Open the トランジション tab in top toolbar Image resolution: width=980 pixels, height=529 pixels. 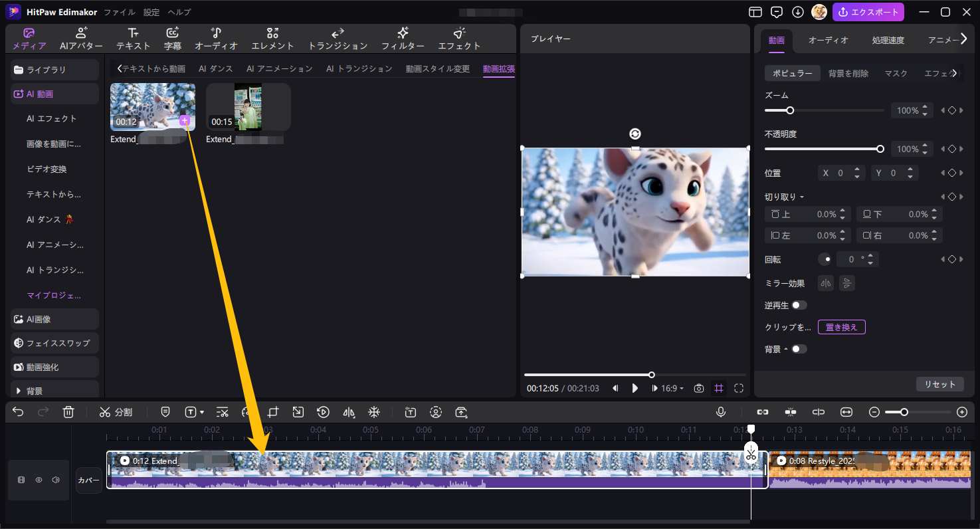pos(338,39)
